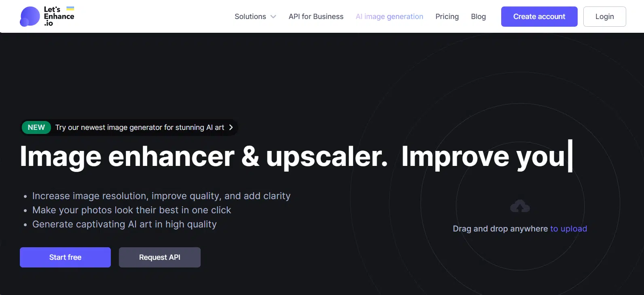Click the green NEW badge

coord(36,127)
